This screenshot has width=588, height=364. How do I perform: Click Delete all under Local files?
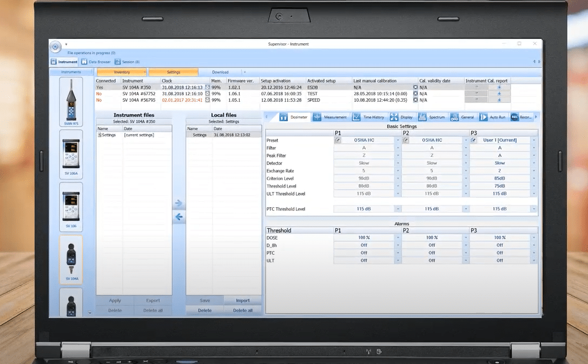(x=242, y=310)
